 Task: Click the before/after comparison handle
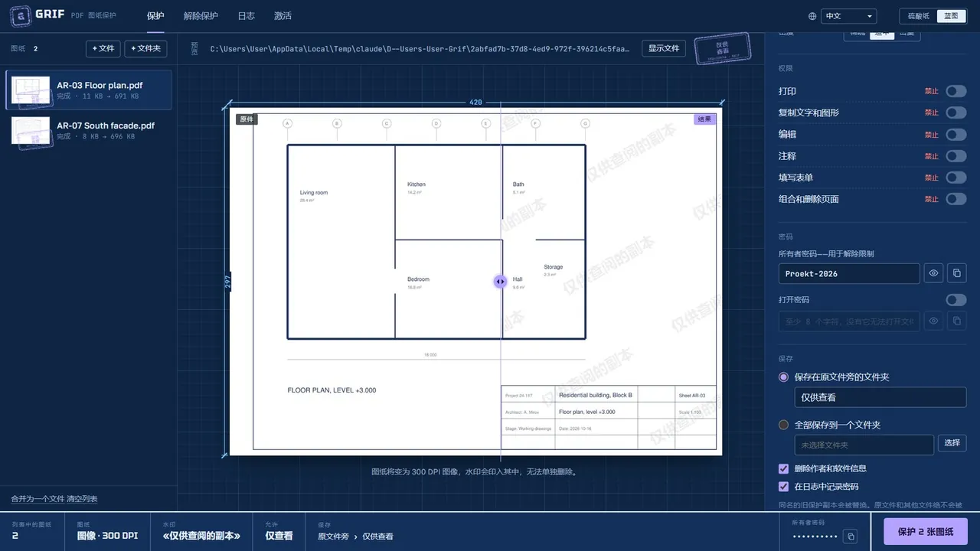(x=500, y=282)
